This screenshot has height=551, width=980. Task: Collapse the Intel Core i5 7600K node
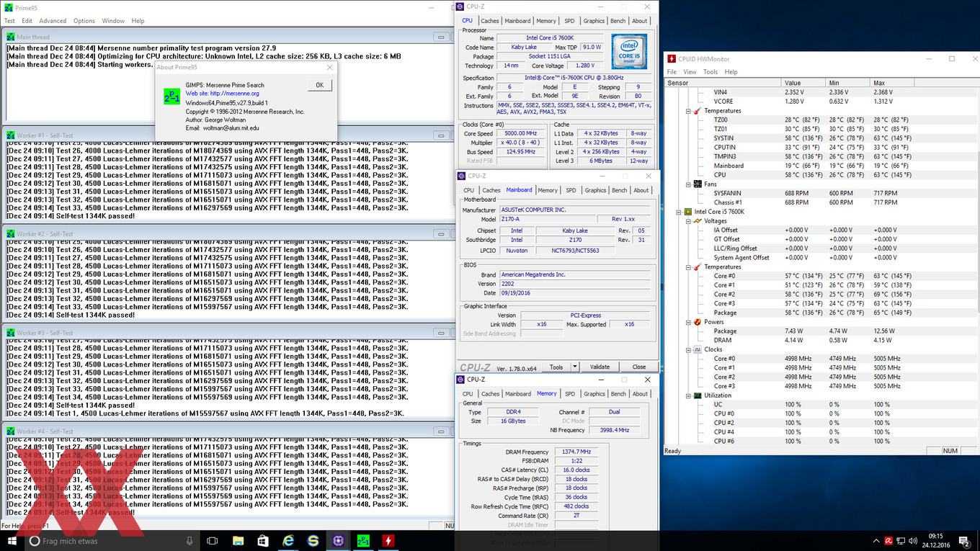tap(679, 212)
